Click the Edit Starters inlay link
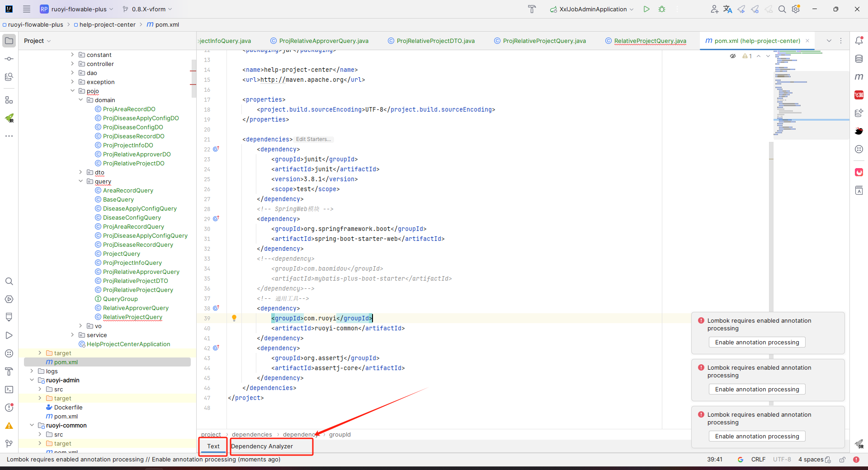Screen dimensions: 868x470 [x=313, y=139]
